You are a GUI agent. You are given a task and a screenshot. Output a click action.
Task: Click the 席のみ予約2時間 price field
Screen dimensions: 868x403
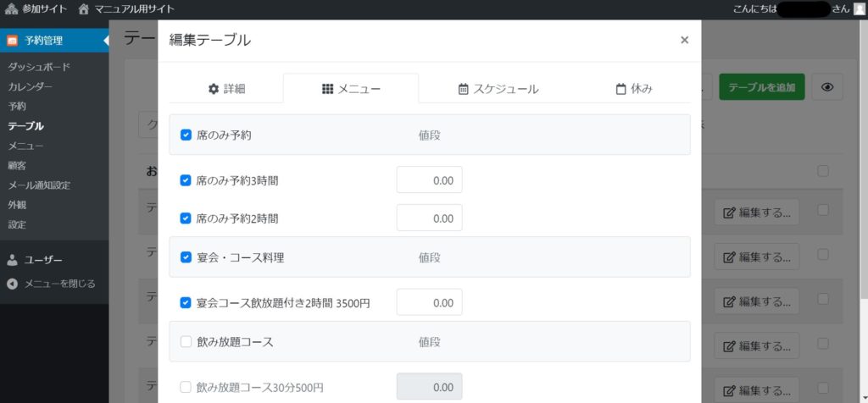pyautogui.click(x=429, y=218)
